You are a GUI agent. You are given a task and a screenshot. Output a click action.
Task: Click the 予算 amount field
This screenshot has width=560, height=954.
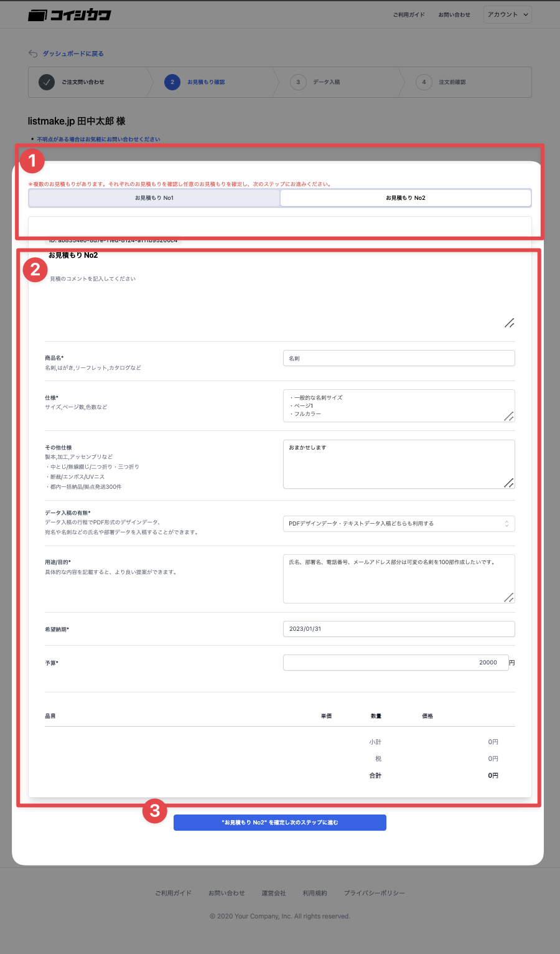coord(396,663)
